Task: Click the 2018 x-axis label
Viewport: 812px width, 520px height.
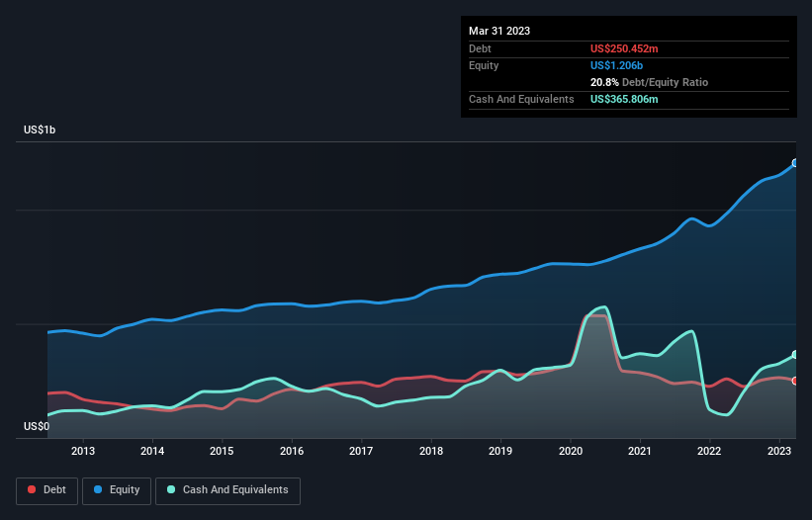Action: pos(431,451)
